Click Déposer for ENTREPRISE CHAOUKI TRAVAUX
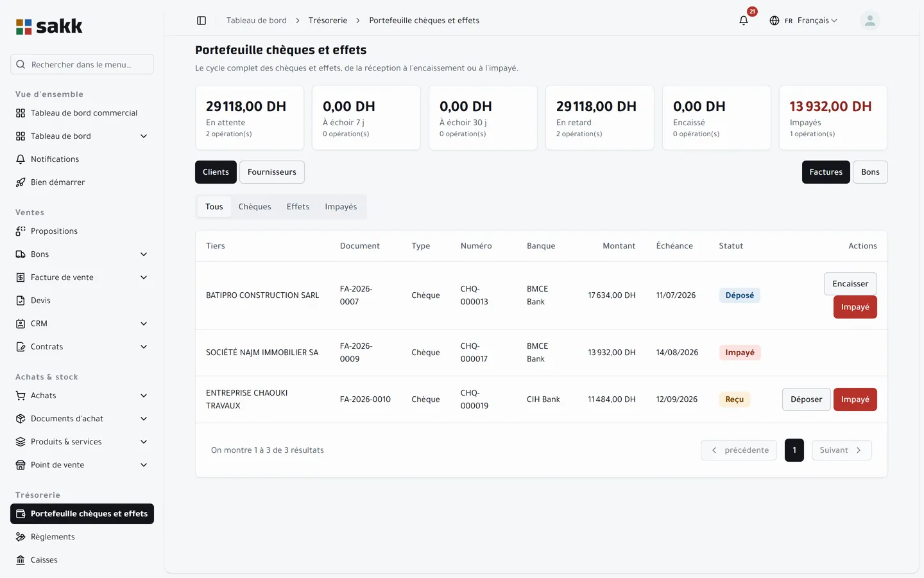This screenshot has width=924, height=578. (x=807, y=399)
